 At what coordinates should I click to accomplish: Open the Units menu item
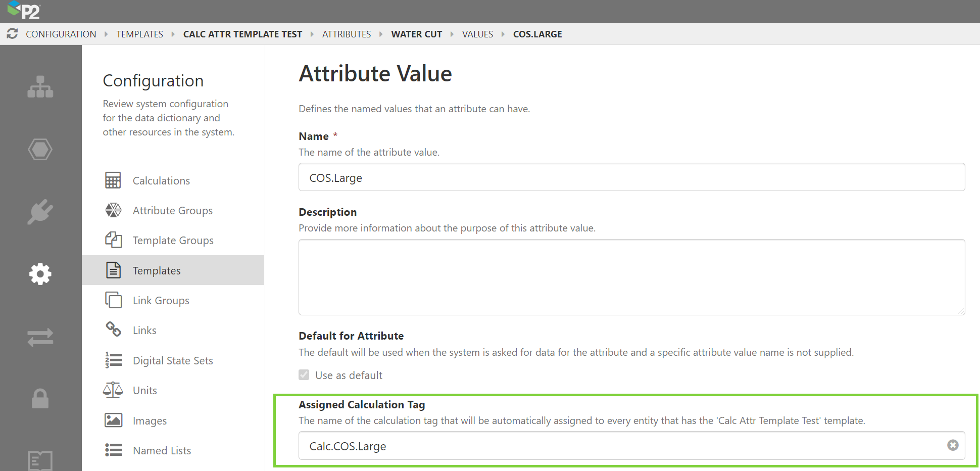point(145,391)
